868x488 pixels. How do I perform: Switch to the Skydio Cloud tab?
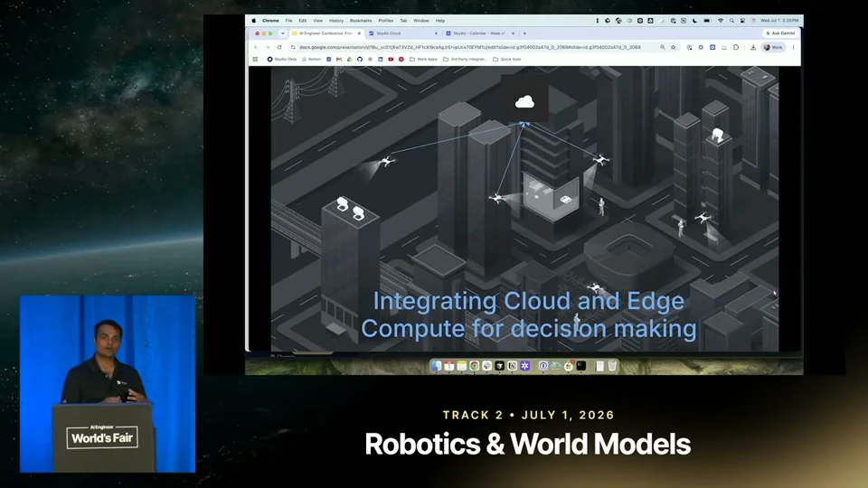[x=403, y=33]
